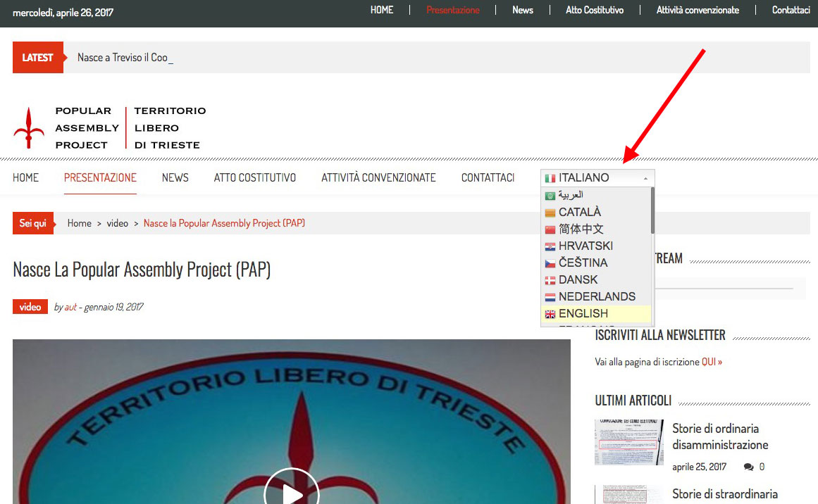Click the article title 'Nasce La Popular Assembly Project'
The height and width of the screenshot is (504, 818).
142,270
